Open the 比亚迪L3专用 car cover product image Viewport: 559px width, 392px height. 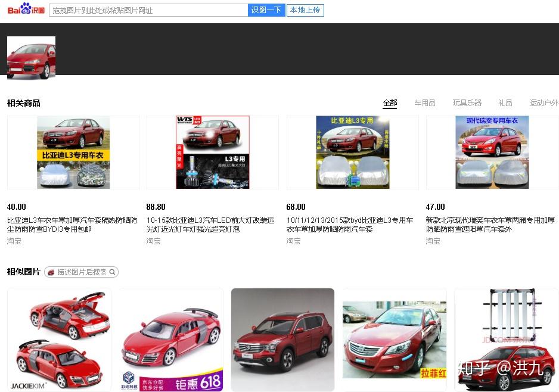click(353, 152)
